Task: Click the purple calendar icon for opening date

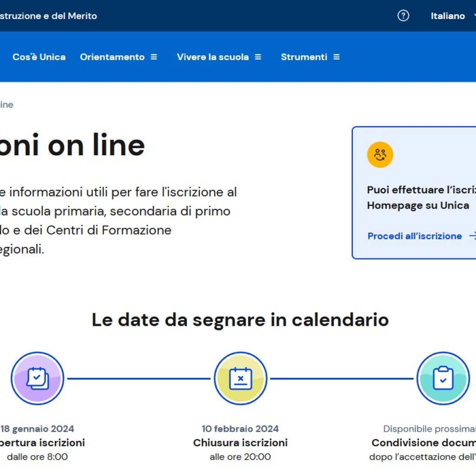Action: tap(38, 378)
